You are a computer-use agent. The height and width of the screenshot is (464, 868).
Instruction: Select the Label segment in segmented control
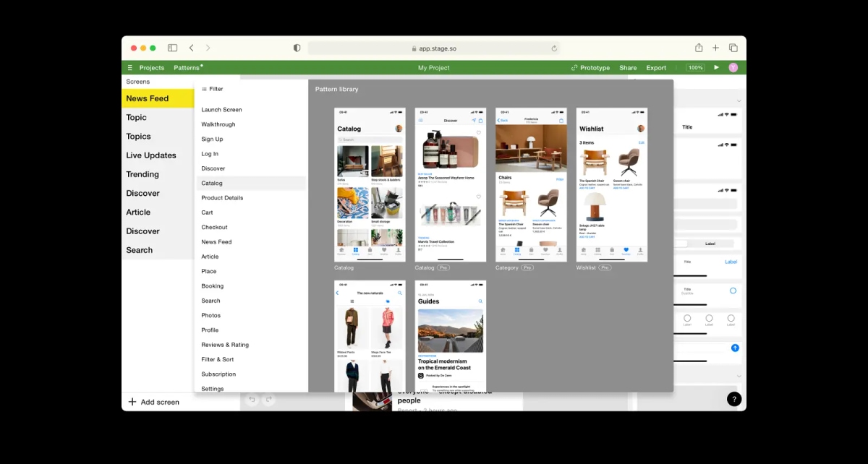point(710,244)
